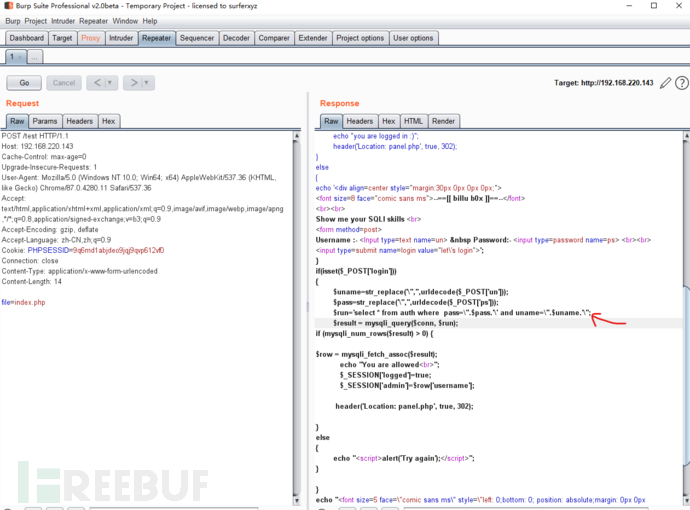
Task: Select the Response Raw tab
Action: [x=331, y=121]
